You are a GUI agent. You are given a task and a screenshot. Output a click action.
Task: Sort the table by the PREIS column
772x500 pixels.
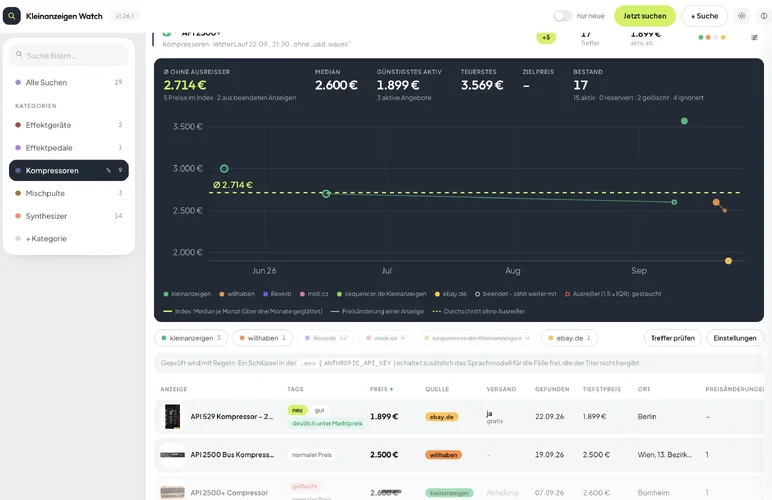pyautogui.click(x=382, y=389)
